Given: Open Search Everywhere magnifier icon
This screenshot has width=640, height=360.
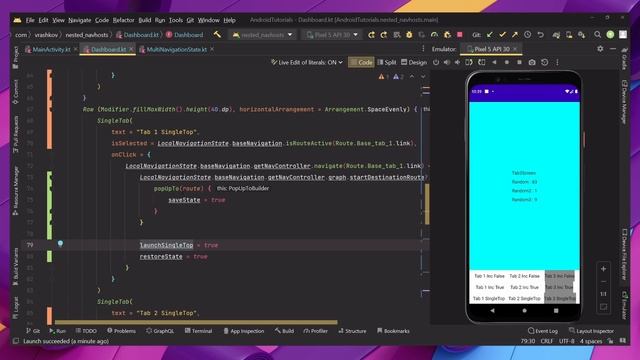Looking at the screenshot, I should [598, 35].
